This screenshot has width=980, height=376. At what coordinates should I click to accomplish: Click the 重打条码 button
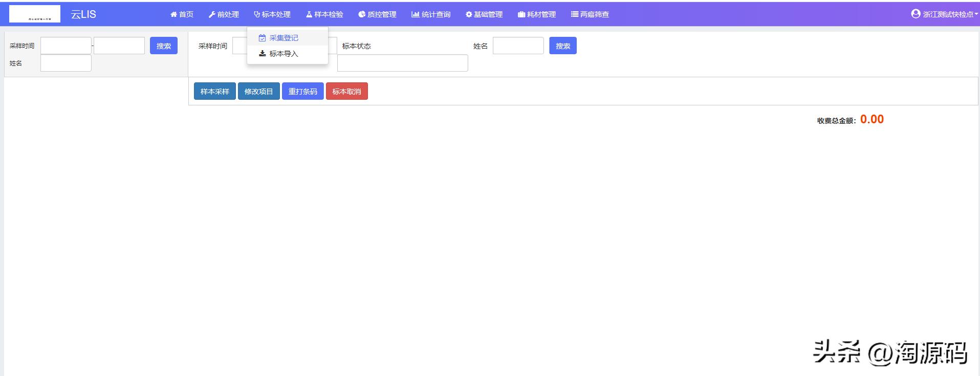[303, 91]
